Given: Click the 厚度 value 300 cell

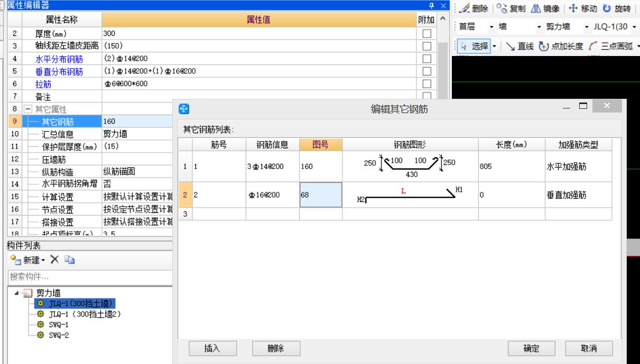Looking at the screenshot, I should point(259,33).
